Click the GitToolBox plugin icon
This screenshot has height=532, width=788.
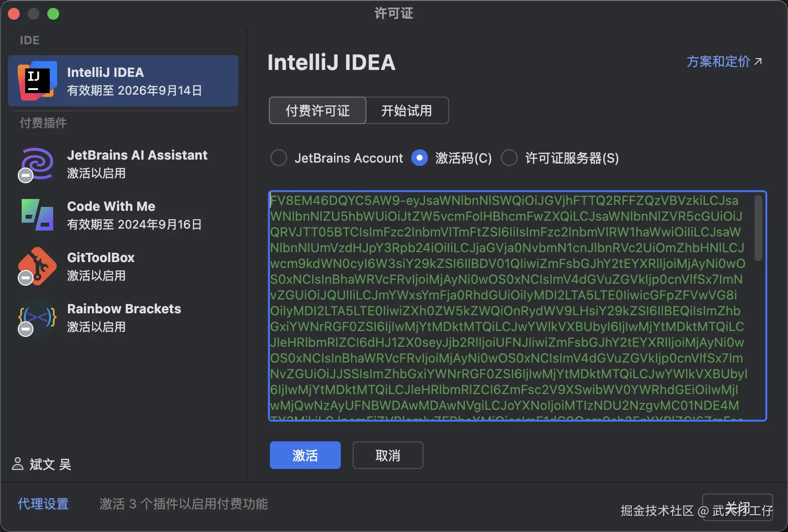37,266
